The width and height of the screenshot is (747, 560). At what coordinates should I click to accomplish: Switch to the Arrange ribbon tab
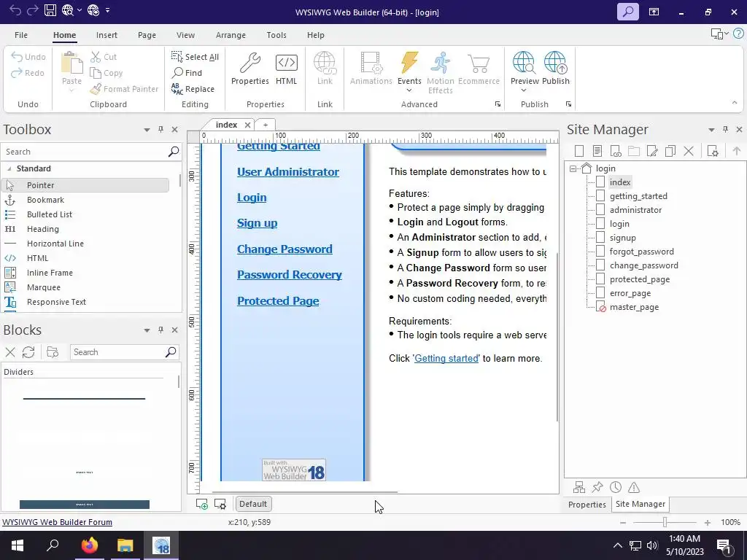pyautogui.click(x=231, y=35)
